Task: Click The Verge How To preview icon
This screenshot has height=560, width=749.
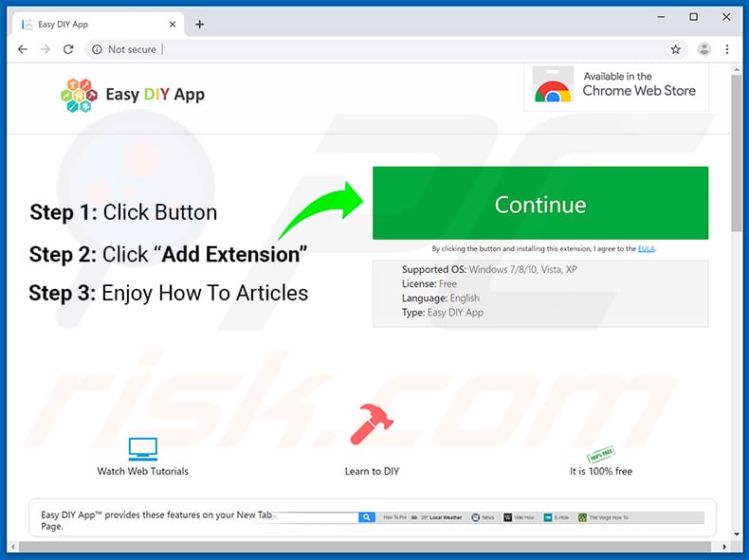Action: click(582, 517)
